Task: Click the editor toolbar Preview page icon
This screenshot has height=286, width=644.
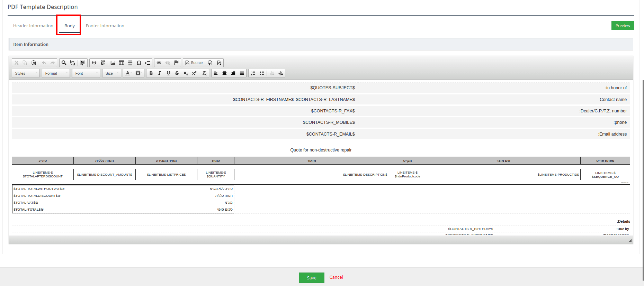Action: click(x=219, y=63)
